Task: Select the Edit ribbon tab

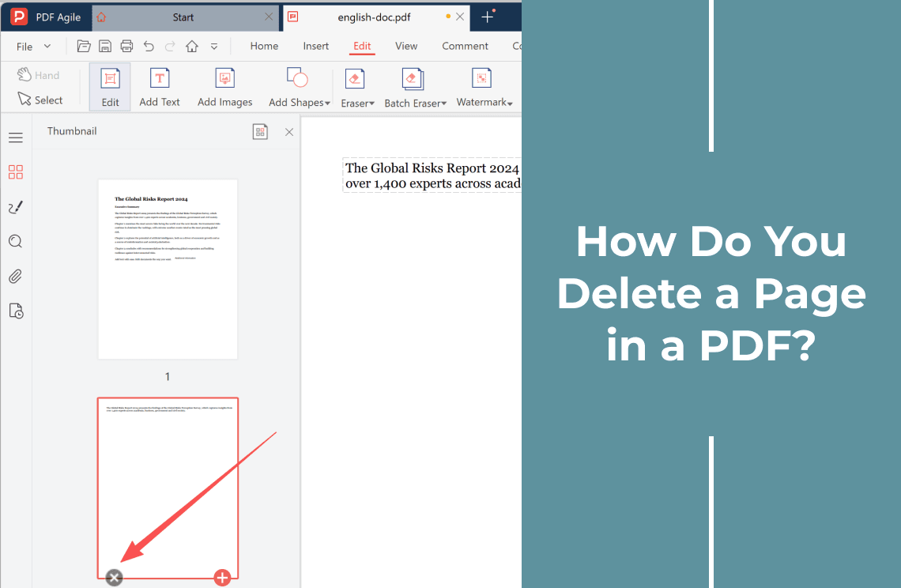Action: click(x=362, y=46)
